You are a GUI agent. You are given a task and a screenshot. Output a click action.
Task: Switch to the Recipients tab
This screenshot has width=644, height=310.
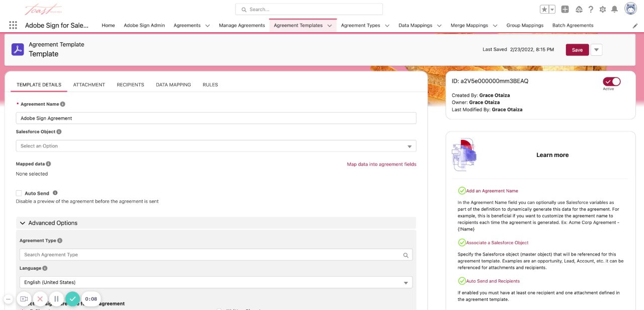point(130,85)
